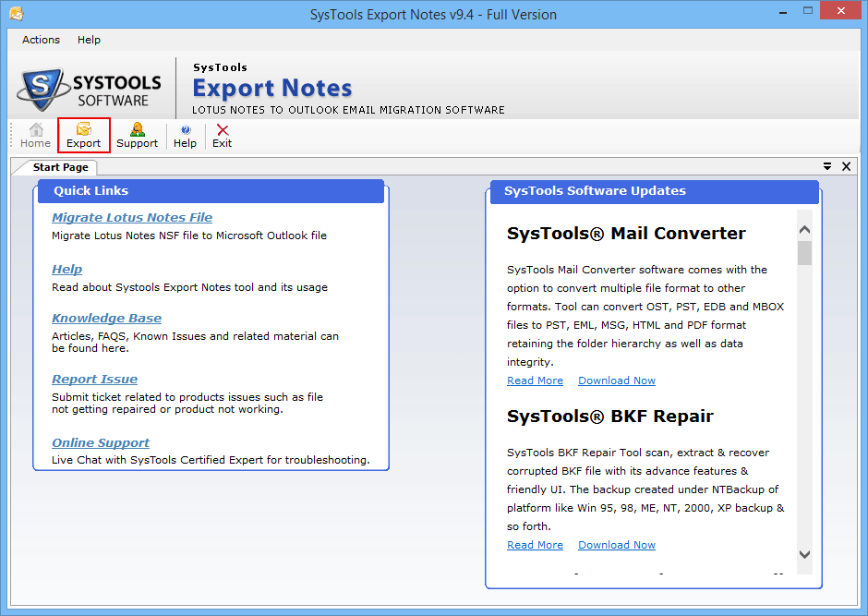Click the SysTools Software logo
The height and width of the screenshot is (616, 868).
click(90, 89)
